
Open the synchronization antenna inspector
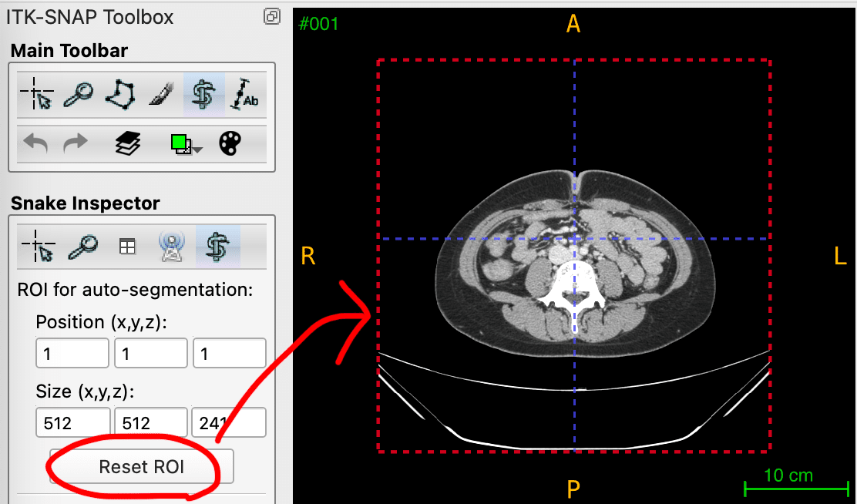[172, 247]
